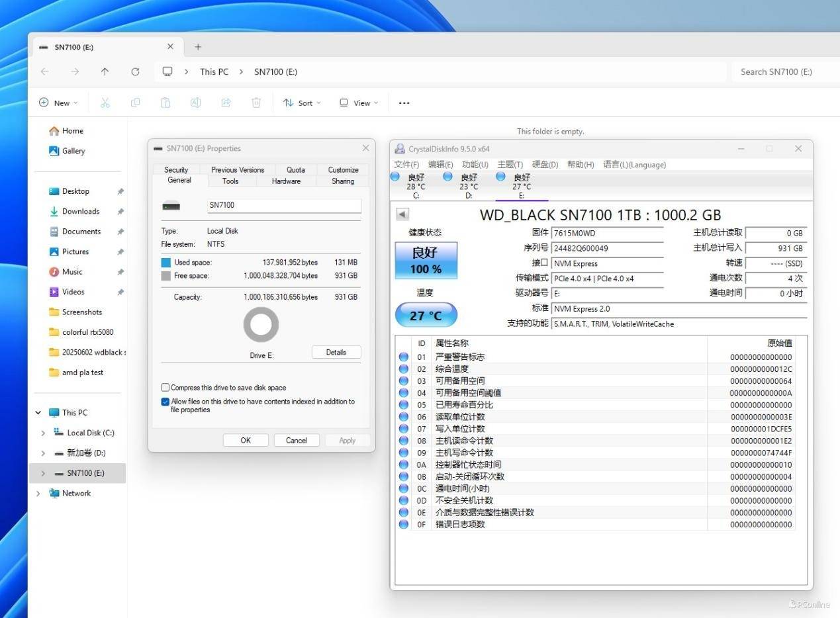Navigate up one folder level in Explorer
This screenshot has width=840, height=618.
(105, 71)
